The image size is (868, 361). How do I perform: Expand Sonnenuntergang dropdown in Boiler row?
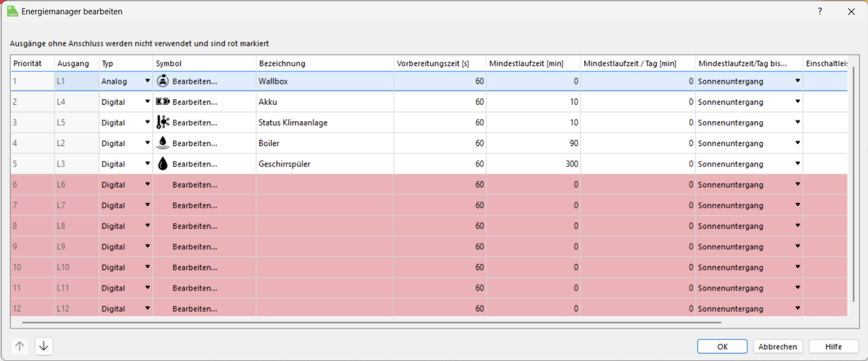tap(798, 143)
